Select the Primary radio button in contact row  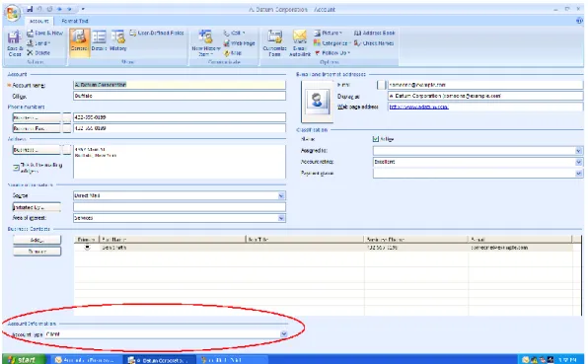coord(87,248)
